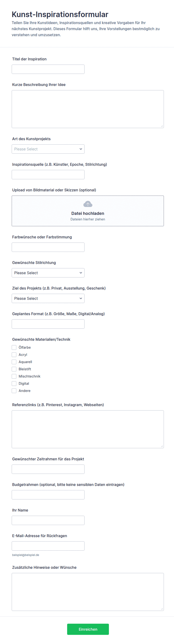Select the E-Mail-Adresse für Rückfragen field
174x644 pixels.
tap(48, 546)
